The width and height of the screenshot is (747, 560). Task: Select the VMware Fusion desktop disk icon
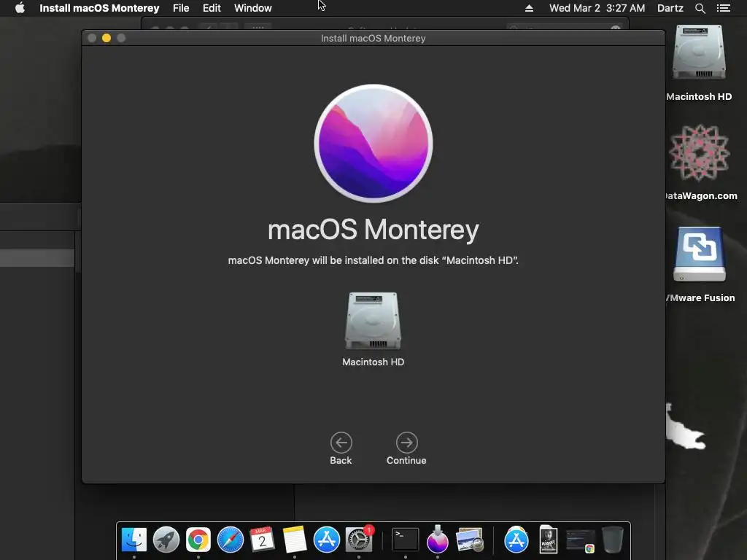coord(699,254)
